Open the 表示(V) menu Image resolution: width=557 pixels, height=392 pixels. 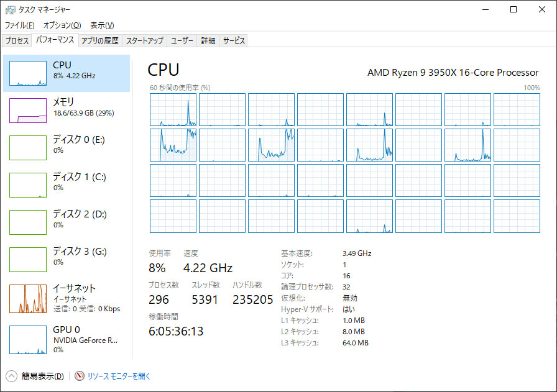pos(102,25)
